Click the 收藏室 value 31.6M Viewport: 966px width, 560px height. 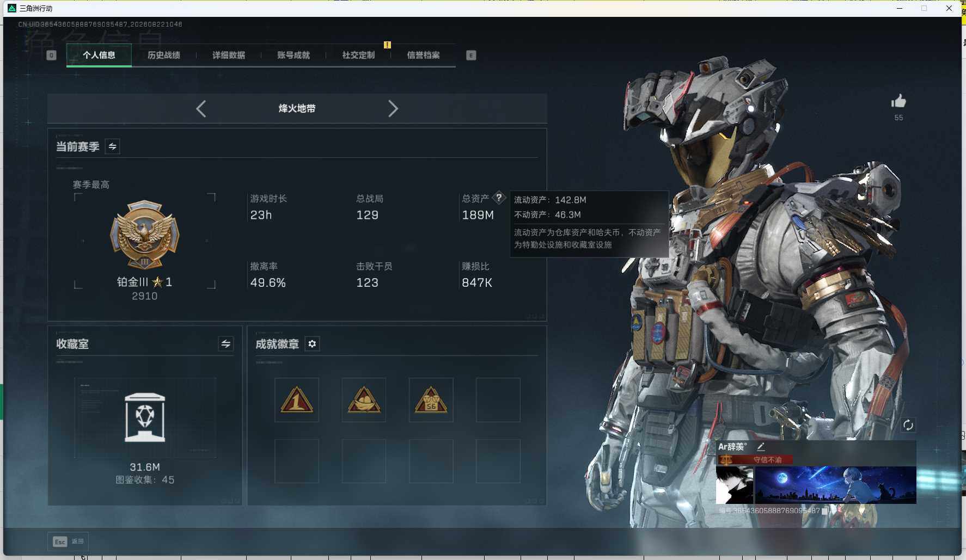[145, 467]
